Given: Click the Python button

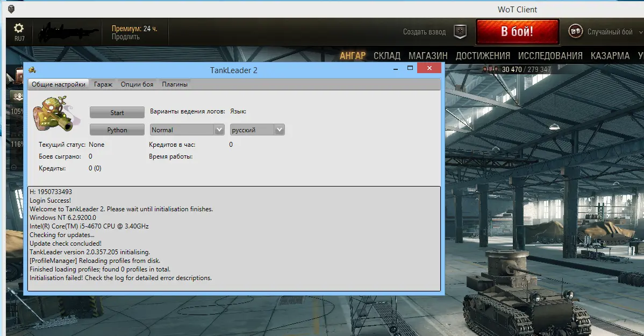Looking at the screenshot, I should click(117, 130).
